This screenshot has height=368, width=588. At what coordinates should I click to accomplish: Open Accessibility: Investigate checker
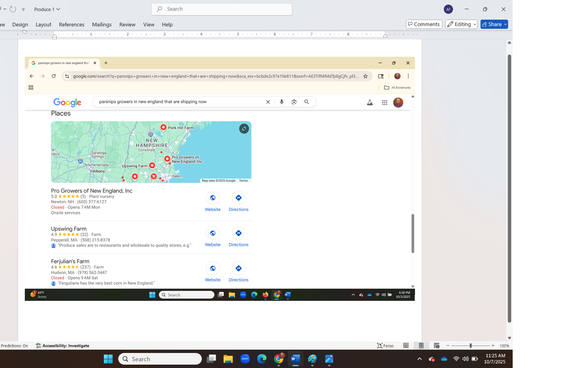[x=62, y=346]
